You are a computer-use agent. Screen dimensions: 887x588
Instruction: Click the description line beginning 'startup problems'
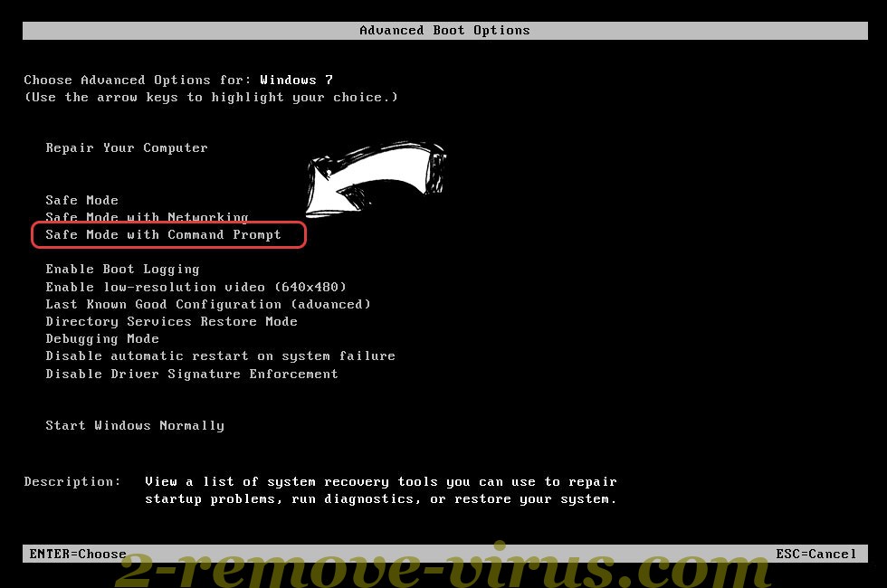(x=381, y=499)
